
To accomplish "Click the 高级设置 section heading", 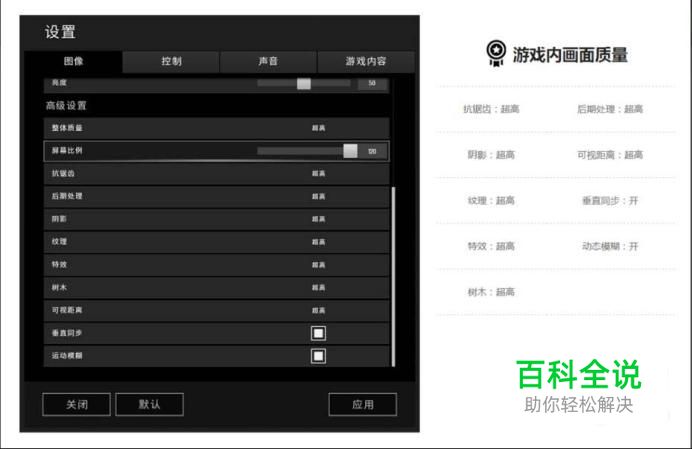I will pos(66,106).
